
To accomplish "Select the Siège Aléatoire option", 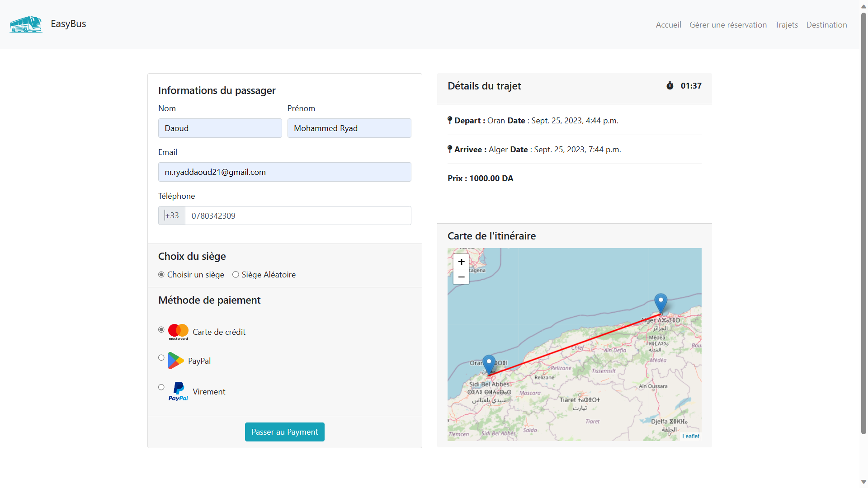I will coord(236,274).
